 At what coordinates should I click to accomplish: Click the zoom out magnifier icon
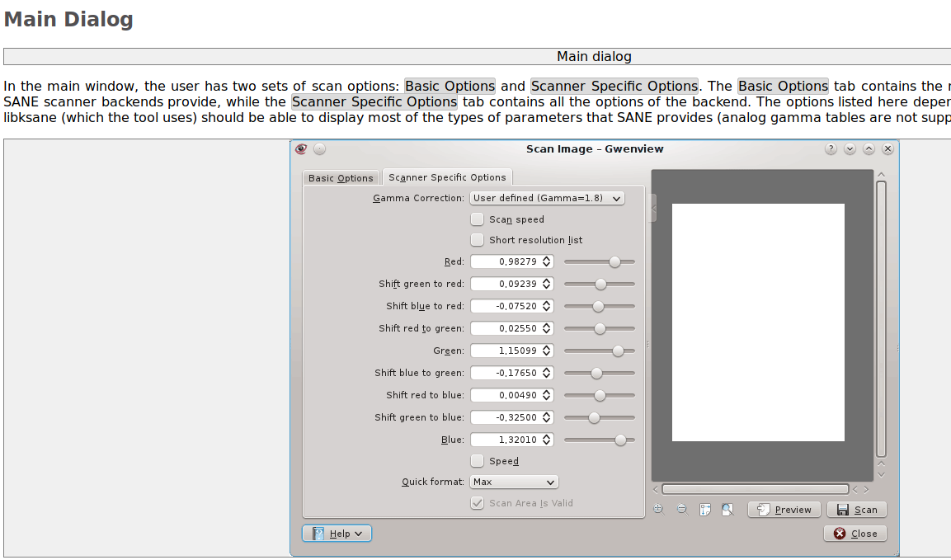coord(681,510)
